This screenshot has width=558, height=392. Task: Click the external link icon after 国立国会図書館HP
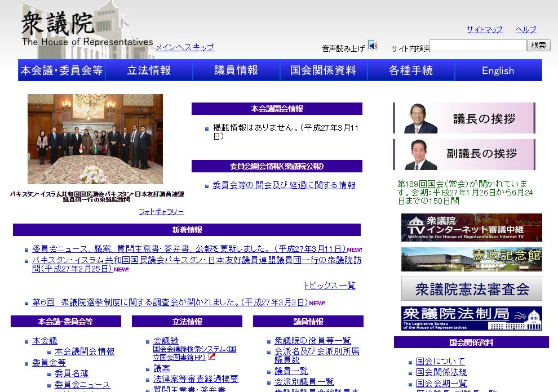coord(212,356)
